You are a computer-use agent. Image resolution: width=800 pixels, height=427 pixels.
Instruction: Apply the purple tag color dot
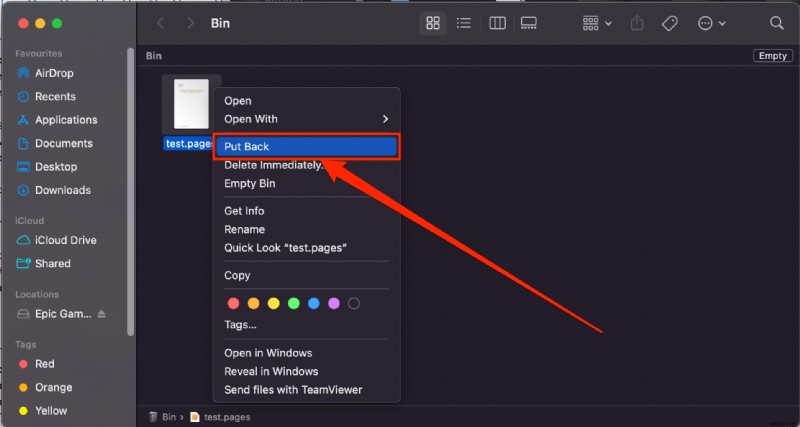point(334,304)
